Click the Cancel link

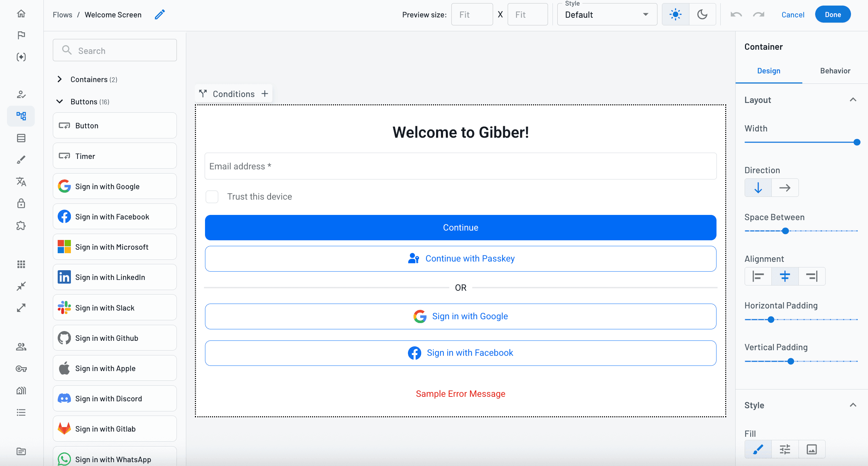point(793,15)
